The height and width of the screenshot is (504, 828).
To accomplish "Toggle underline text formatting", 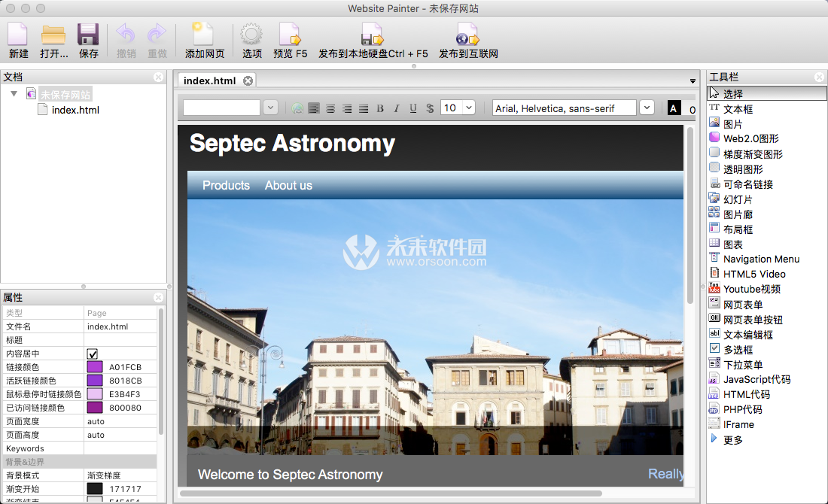I will click(x=413, y=108).
